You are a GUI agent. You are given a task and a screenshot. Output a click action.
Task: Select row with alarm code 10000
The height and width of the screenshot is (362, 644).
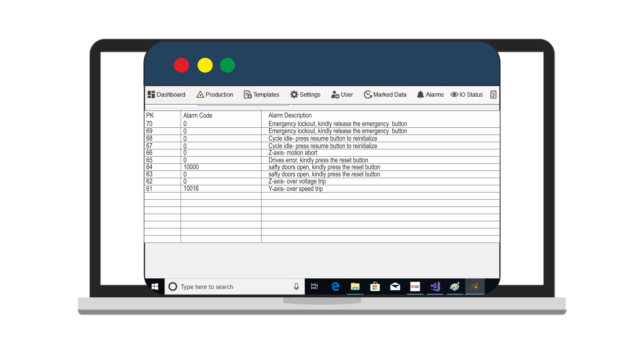click(x=322, y=167)
